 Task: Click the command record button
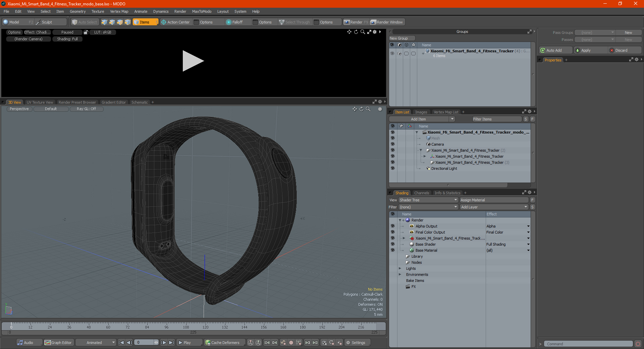coord(638,344)
